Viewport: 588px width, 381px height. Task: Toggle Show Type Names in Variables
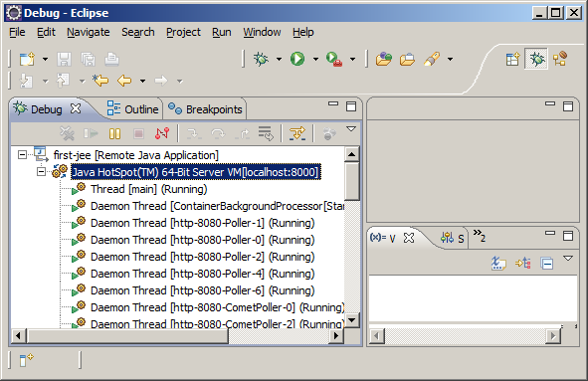498,264
